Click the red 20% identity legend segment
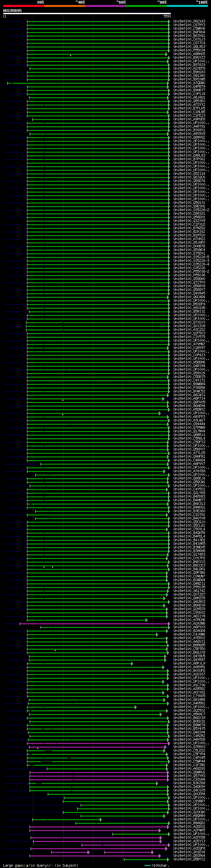211x868 pixels. [24, 6]
